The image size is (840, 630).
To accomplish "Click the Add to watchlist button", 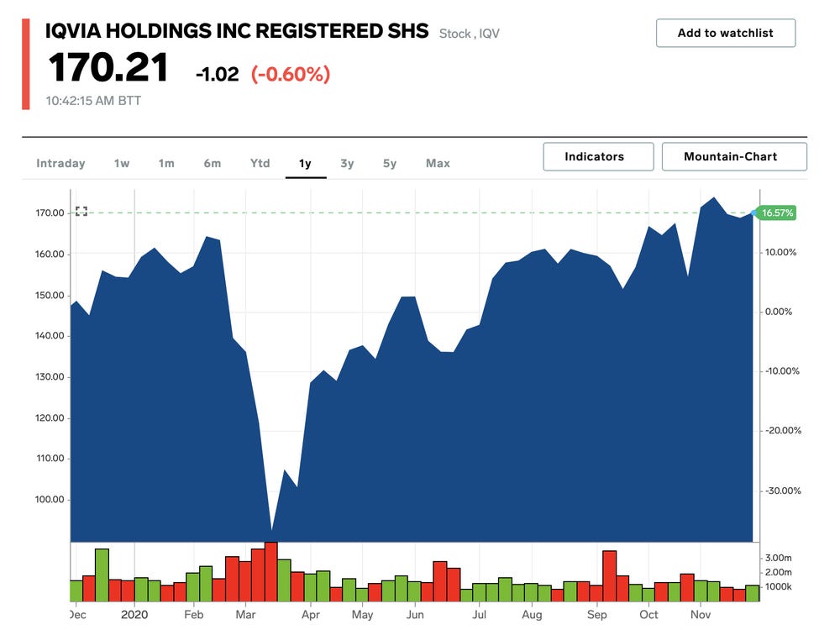I will (726, 34).
